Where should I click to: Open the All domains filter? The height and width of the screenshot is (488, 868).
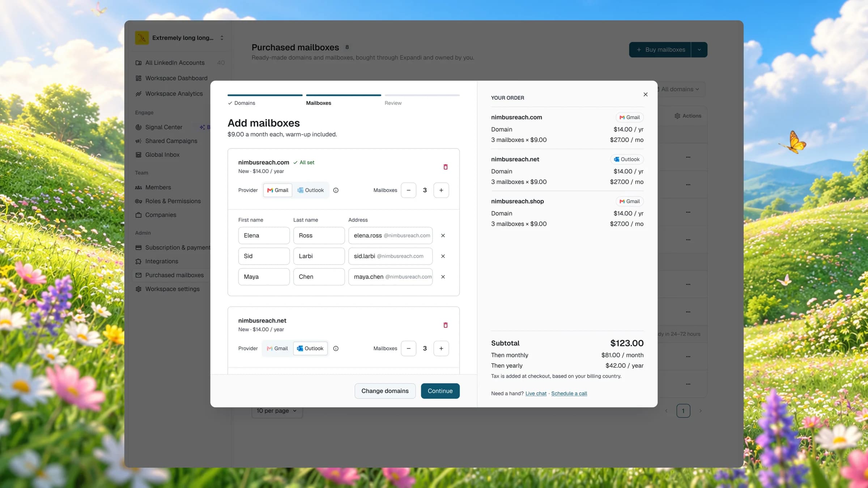point(680,89)
